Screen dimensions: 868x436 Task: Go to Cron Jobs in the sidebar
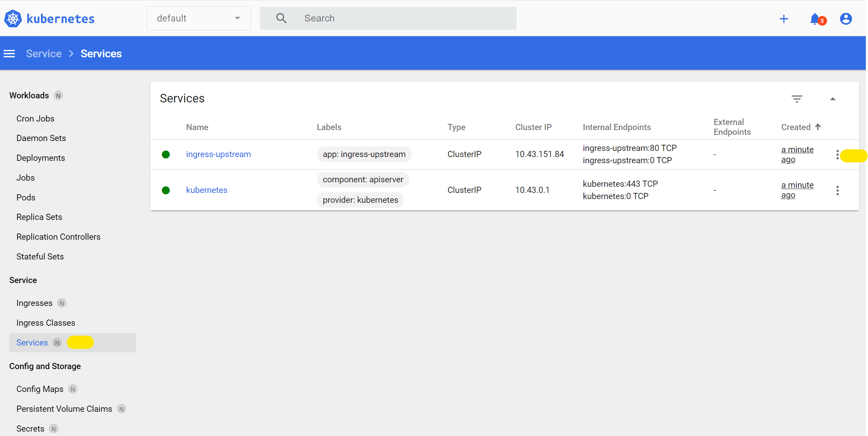point(36,118)
